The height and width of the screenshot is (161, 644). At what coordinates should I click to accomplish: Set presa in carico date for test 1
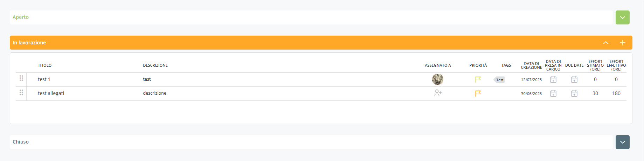(553, 80)
